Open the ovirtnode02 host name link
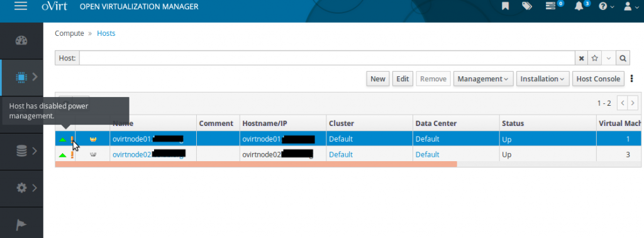The height and width of the screenshot is (238, 644). pos(148,154)
